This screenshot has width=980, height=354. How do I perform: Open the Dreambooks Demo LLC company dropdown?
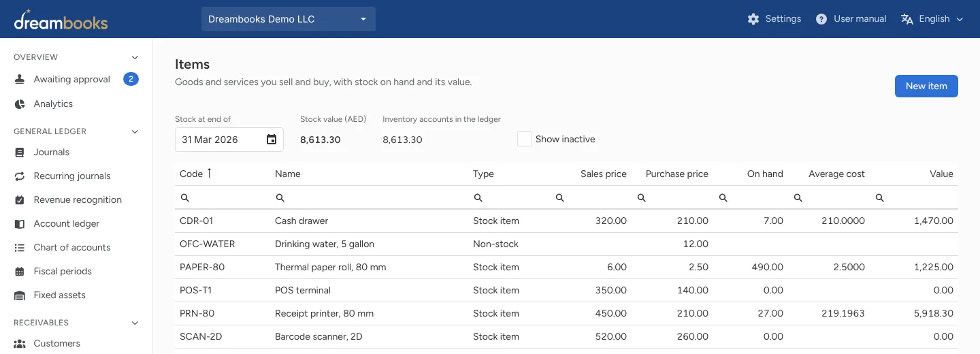click(x=289, y=19)
